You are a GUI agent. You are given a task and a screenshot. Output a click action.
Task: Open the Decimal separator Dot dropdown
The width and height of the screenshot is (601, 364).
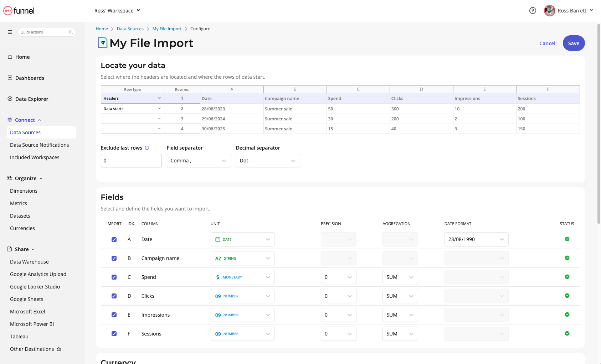[x=268, y=161]
